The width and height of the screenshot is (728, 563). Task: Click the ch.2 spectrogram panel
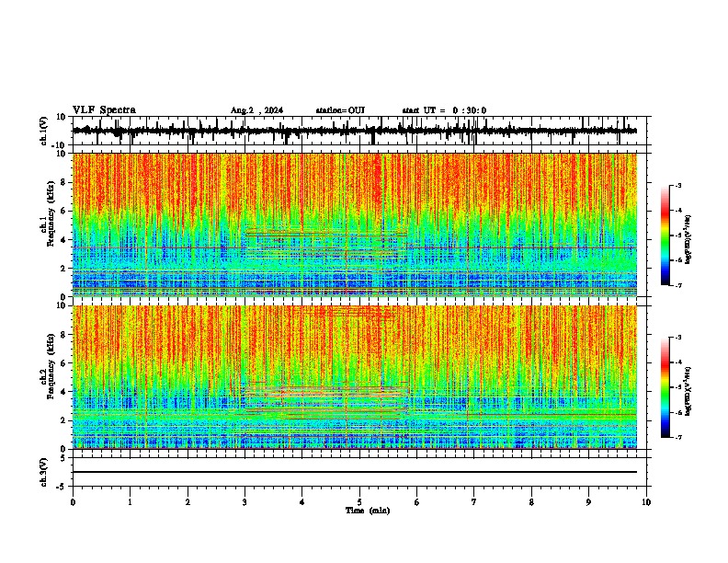pyautogui.click(x=355, y=377)
